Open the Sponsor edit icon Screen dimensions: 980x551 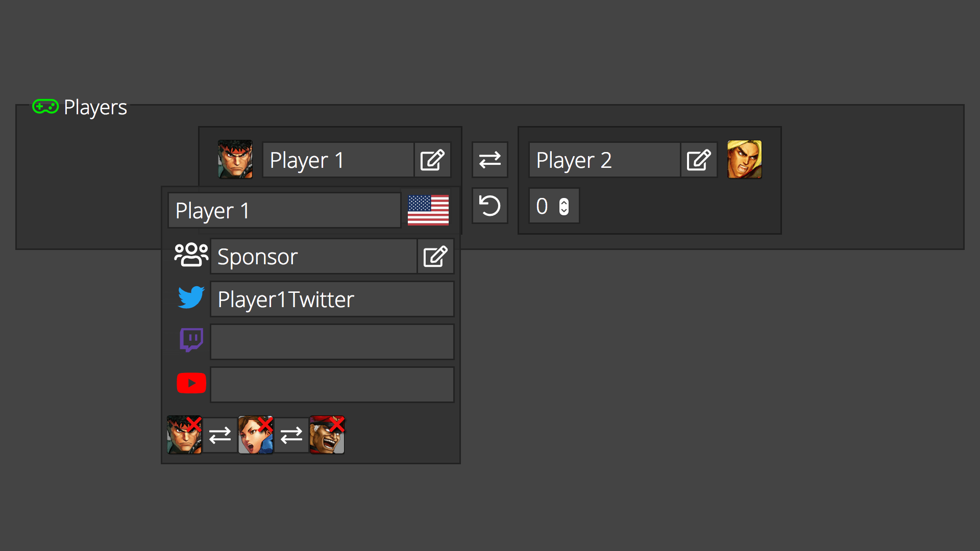pyautogui.click(x=435, y=257)
